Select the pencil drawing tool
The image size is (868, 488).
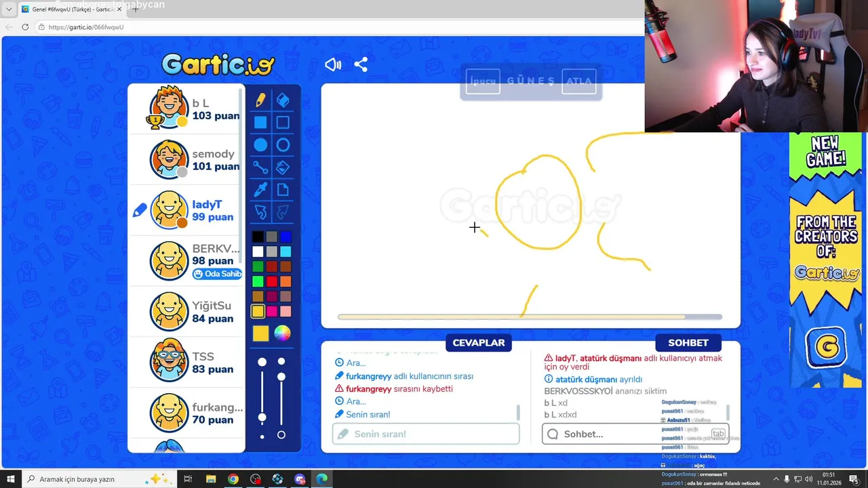[260, 100]
